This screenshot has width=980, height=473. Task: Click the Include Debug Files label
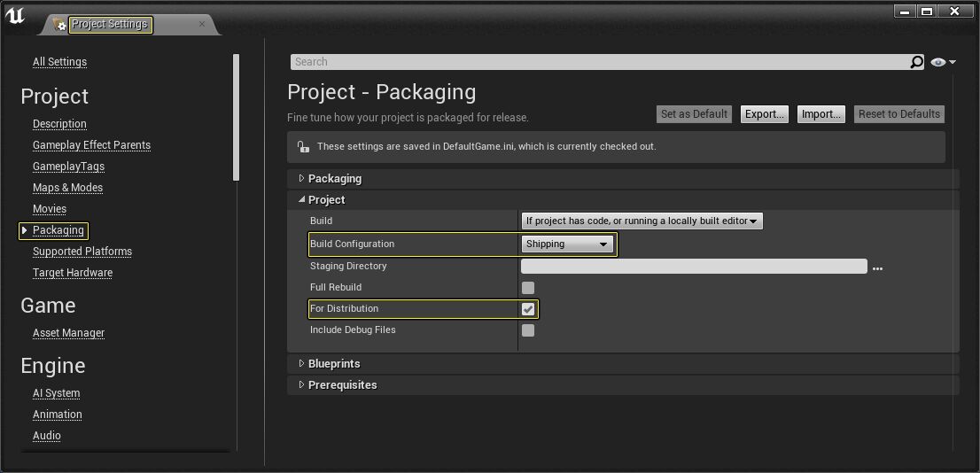pos(353,330)
